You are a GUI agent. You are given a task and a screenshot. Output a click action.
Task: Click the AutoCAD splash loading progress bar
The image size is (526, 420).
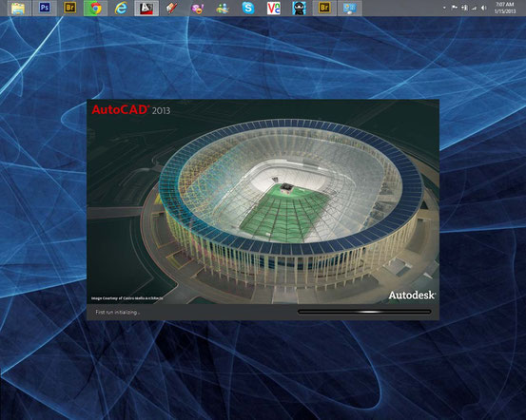tap(364, 312)
